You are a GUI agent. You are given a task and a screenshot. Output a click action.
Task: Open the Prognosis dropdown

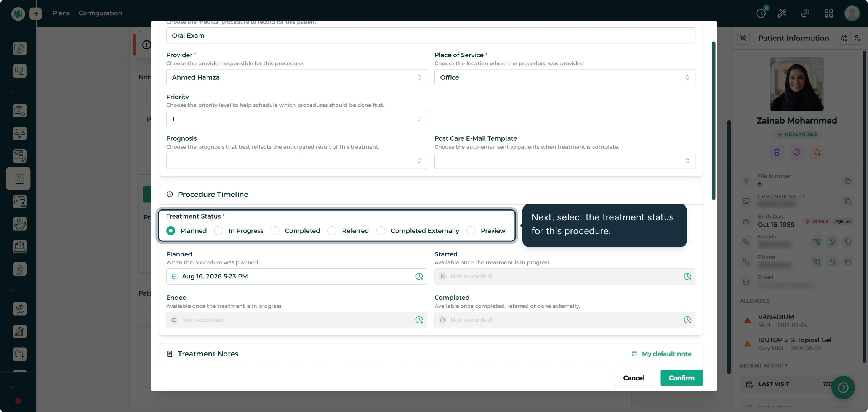pyautogui.click(x=296, y=161)
